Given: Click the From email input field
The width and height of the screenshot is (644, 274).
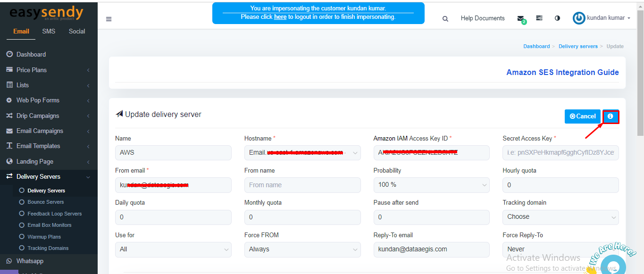Looking at the screenshot, I should 173,185.
